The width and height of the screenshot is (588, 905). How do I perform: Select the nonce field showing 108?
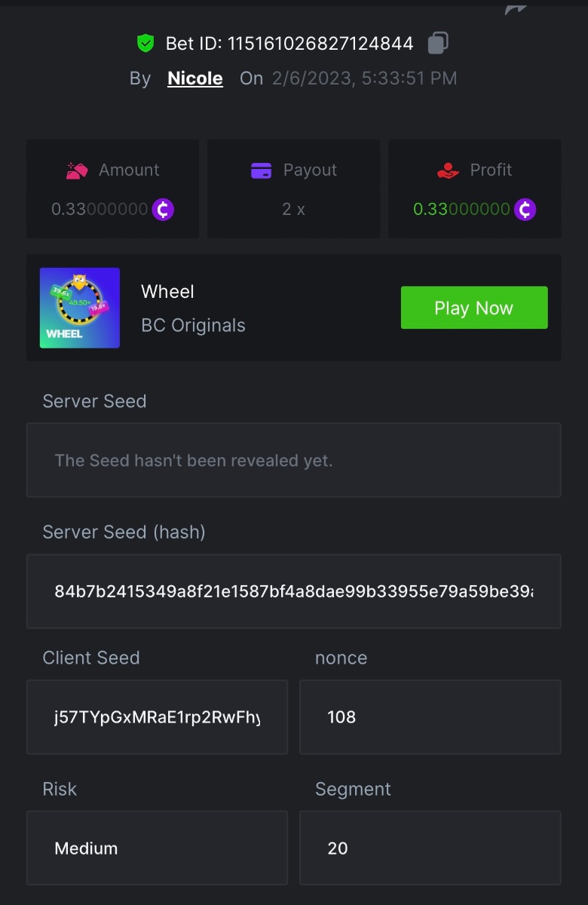pos(430,717)
